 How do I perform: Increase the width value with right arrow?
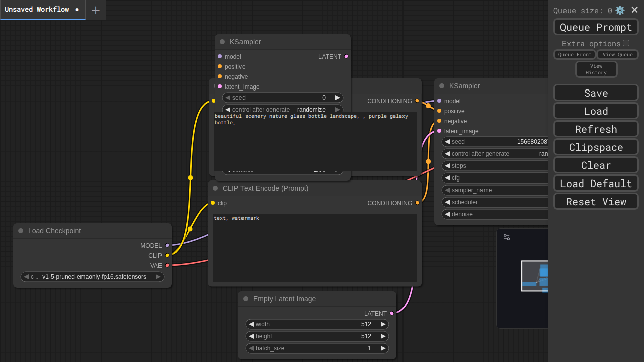pos(383,324)
